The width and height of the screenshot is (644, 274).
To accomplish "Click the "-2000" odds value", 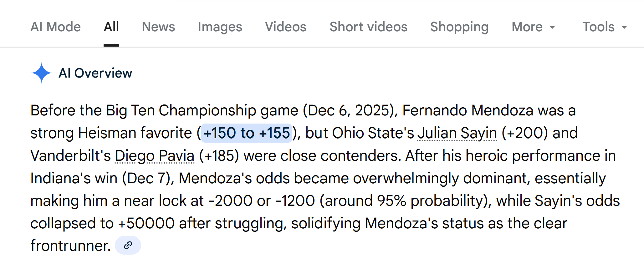I will pos(230,201).
